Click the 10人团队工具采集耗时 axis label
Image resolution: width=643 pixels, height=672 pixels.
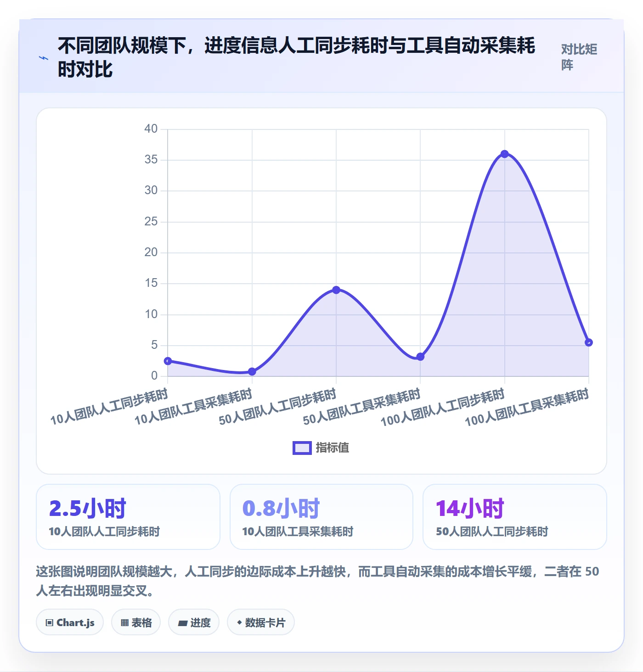pos(193,407)
